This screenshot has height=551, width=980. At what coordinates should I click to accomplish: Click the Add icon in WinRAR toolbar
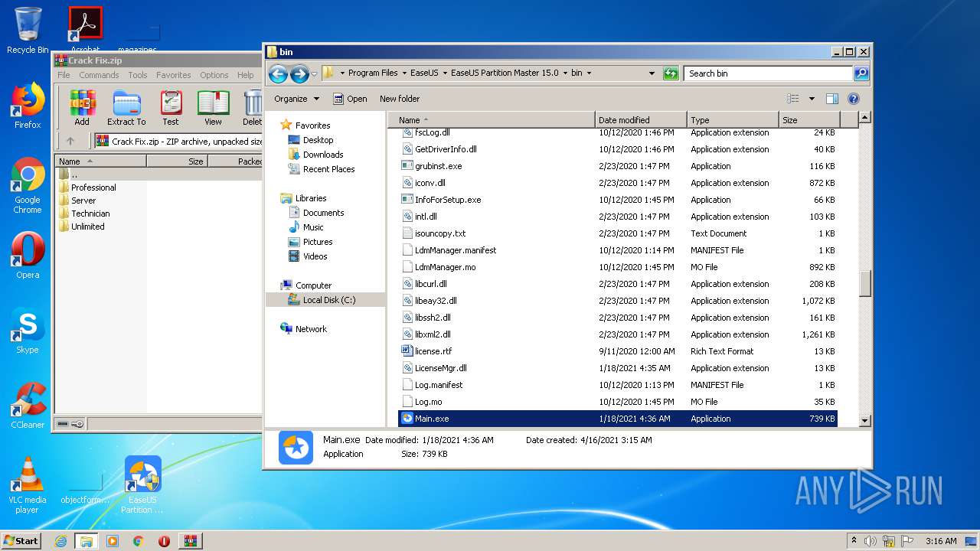(x=82, y=107)
